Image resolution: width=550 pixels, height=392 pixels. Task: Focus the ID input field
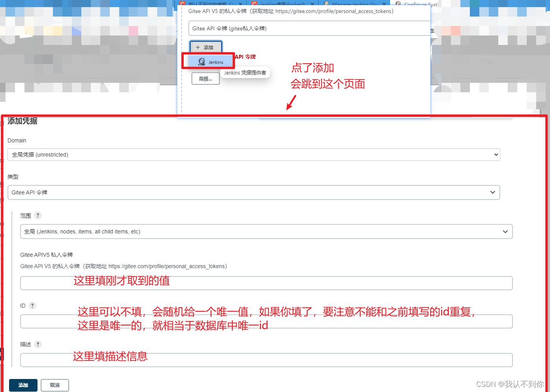point(267,321)
